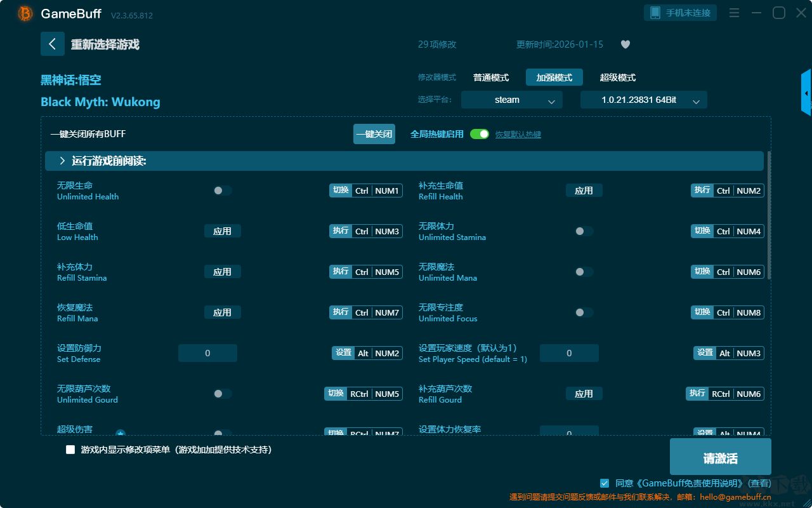Apply 补充葫芦次数 Refill Gourd
This screenshot has height=508, width=812.
coord(584,394)
